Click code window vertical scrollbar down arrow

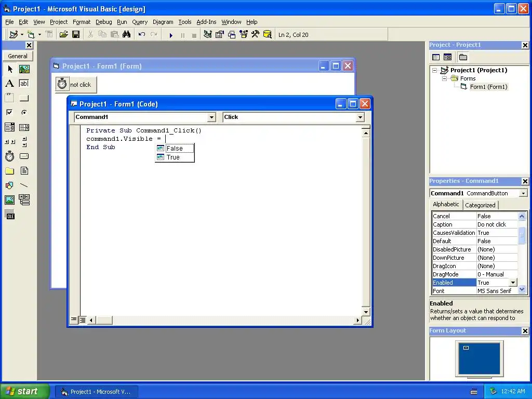[366, 312]
